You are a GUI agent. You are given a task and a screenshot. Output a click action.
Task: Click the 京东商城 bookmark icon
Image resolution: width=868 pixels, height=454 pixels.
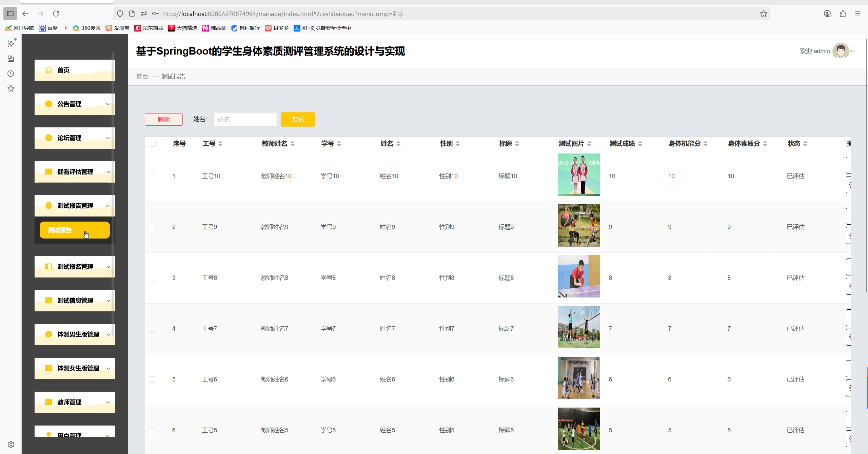[x=138, y=28]
